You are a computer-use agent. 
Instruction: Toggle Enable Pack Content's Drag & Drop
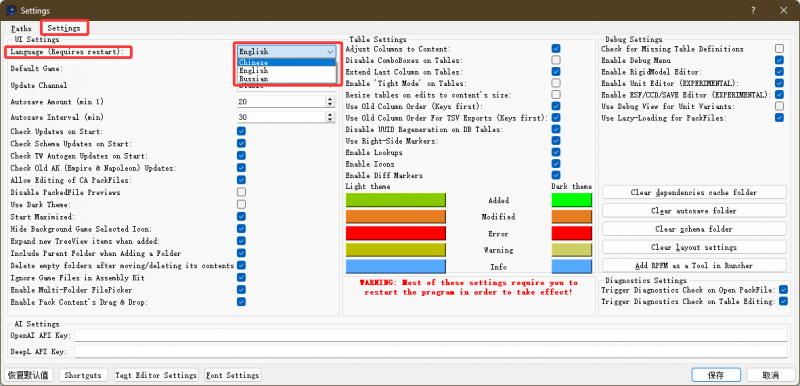(x=241, y=302)
